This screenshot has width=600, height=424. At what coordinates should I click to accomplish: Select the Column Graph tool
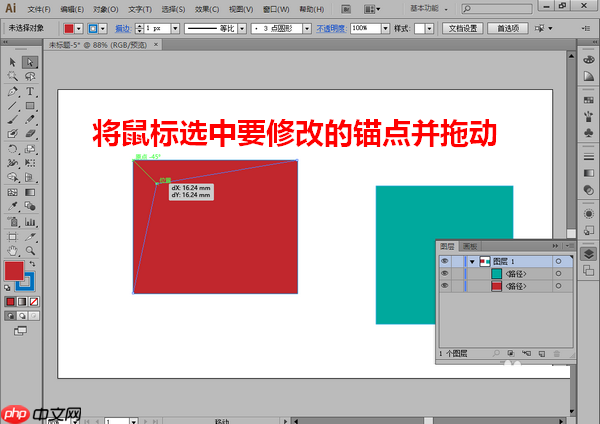pyautogui.click(x=30, y=222)
